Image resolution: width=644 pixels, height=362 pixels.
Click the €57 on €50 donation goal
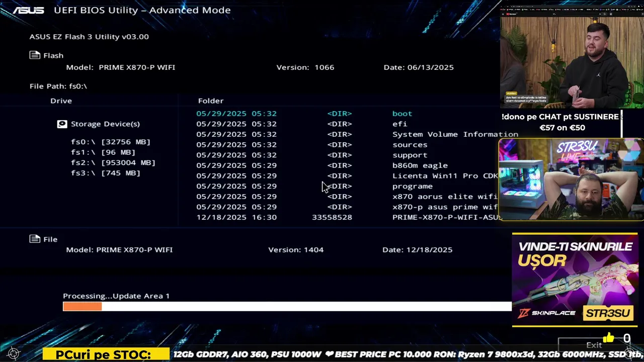[x=562, y=128]
